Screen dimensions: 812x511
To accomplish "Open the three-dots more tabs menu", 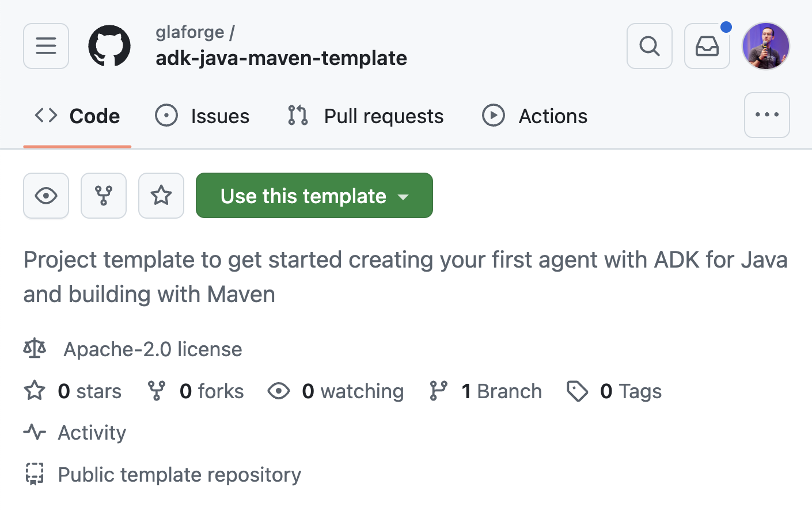I will pyautogui.click(x=767, y=115).
